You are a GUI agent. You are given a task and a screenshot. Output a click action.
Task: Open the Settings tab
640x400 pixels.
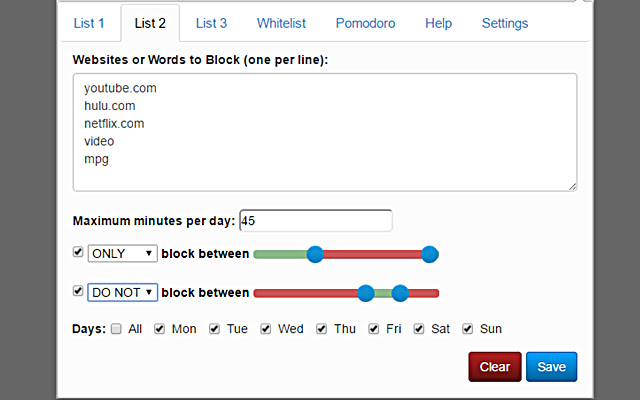tap(505, 23)
